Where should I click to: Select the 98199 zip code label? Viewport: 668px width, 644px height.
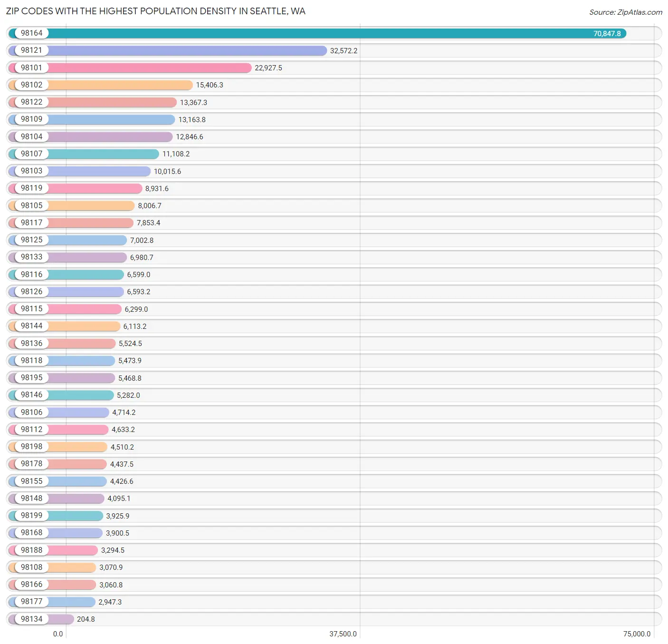click(x=31, y=516)
